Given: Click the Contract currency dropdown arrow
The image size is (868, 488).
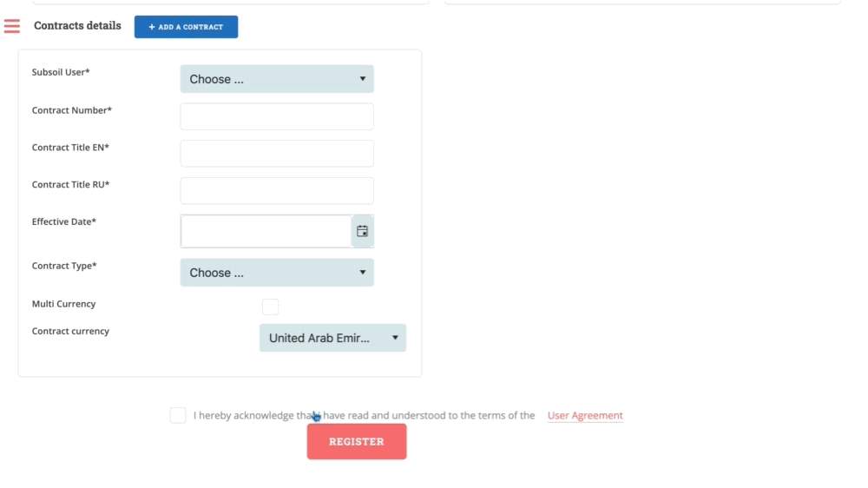Looking at the screenshot, I should pyautogui.click(x=395, y=338).
